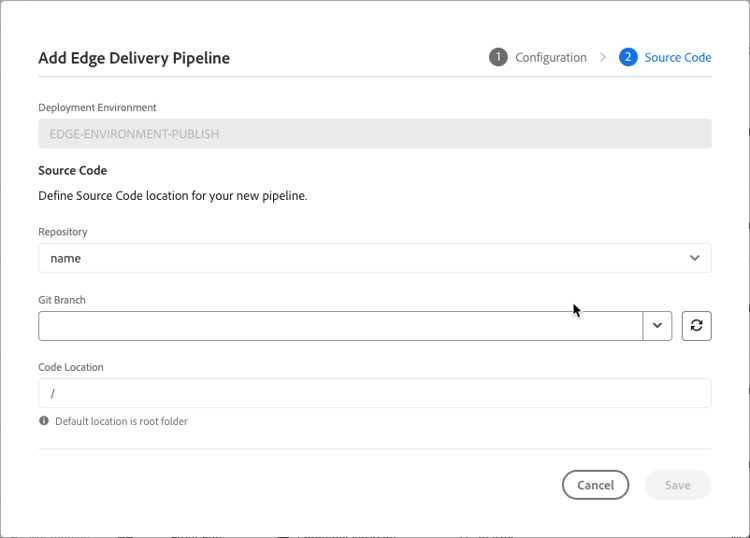Screen dimensions: 750x538
Task: Click the refresh Git branches icon button
Action: [x=696, y=326]
